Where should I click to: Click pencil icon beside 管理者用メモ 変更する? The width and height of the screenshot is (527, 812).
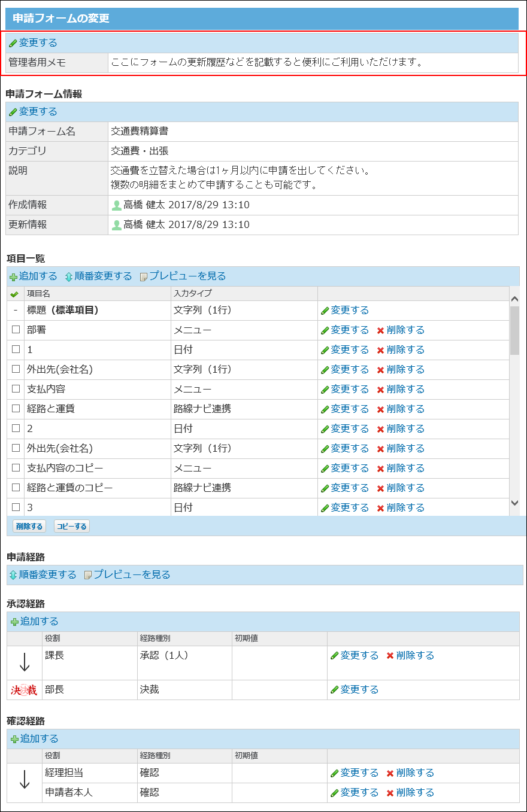(13, 43)
